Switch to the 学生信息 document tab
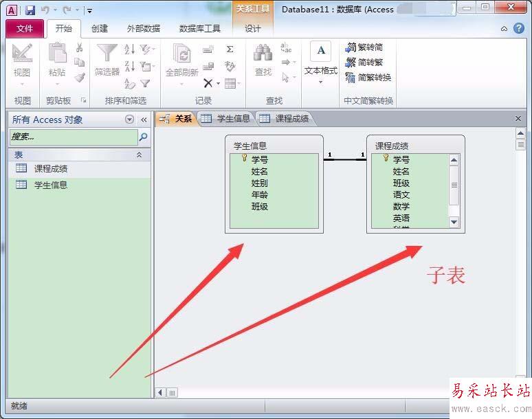532x419 pixels. coord(226,119)
